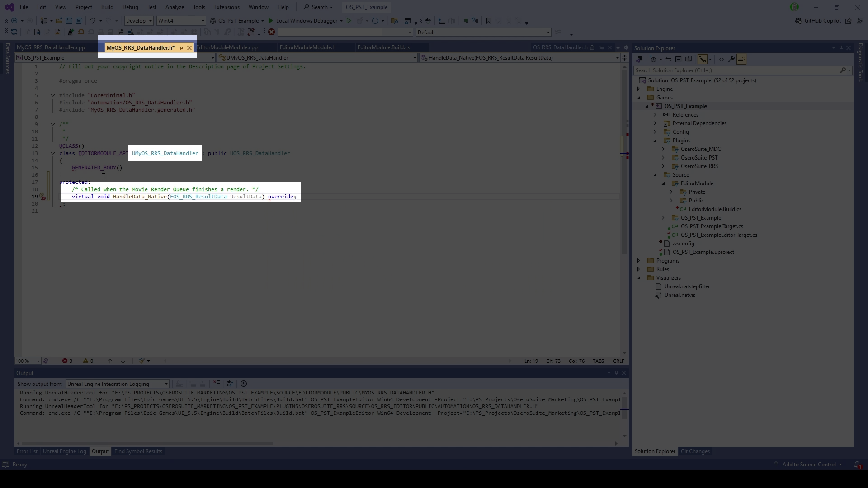This screenshot has height=488, width=868.
Task: Toggle Preview Selected Items in Solution Explorer
Action: pos(741,59)
